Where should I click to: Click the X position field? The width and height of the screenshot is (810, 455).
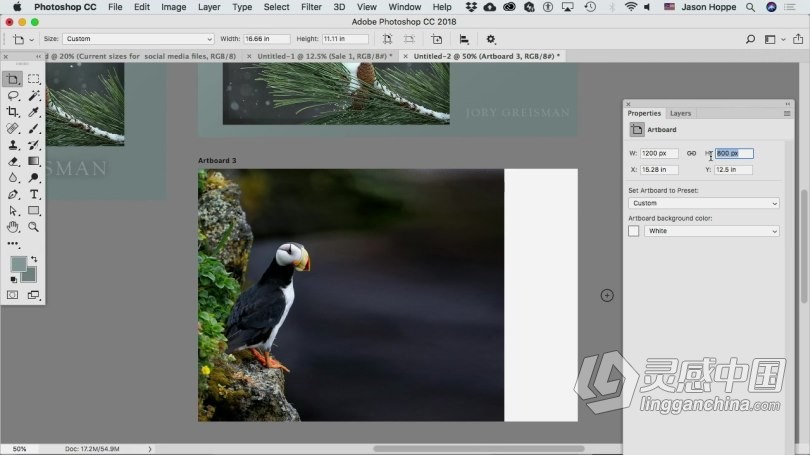point(659,169)
